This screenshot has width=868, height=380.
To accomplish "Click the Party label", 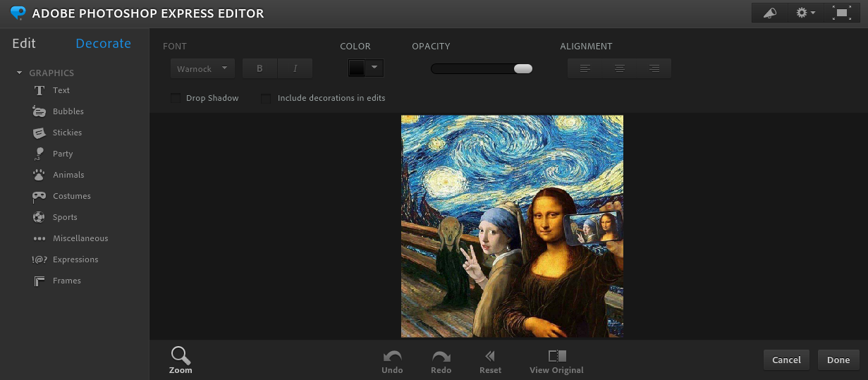I will (x=63, y=154).
